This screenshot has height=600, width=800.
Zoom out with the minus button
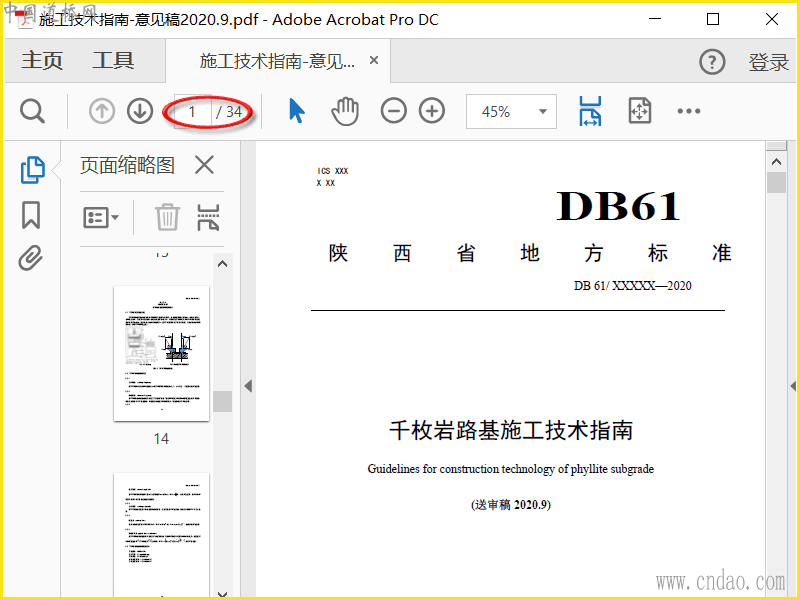tap(393, 111)
